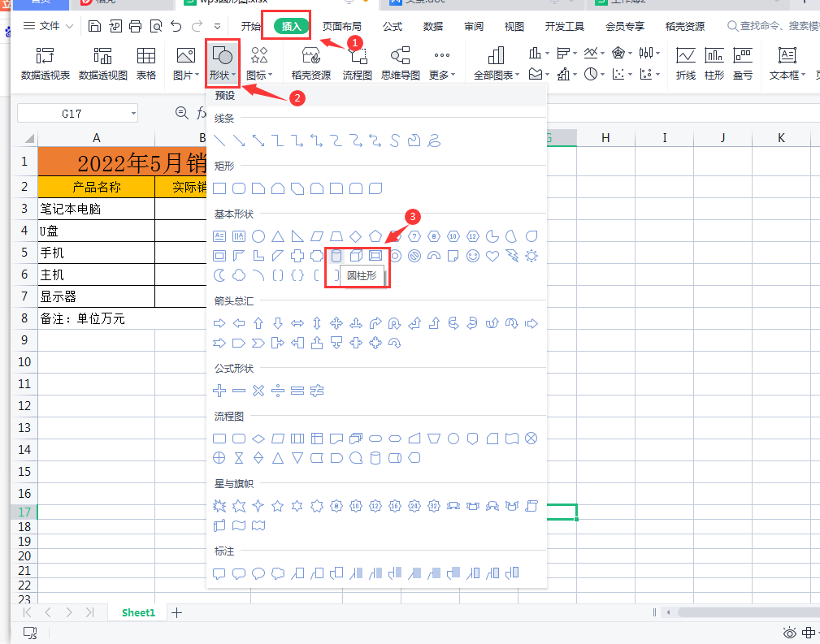Add a new sheet with plus button
The height and width of the screenshot is (644, 820).
tap(177, 612)
